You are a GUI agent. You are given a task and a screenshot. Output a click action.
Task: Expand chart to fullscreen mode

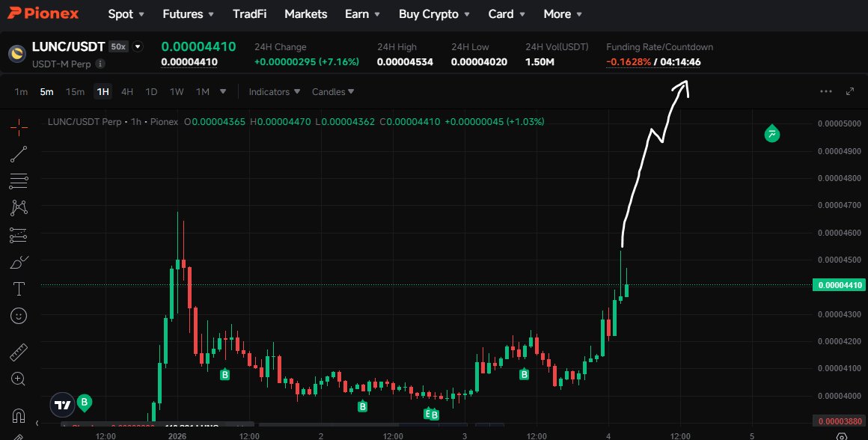point(851,91)
